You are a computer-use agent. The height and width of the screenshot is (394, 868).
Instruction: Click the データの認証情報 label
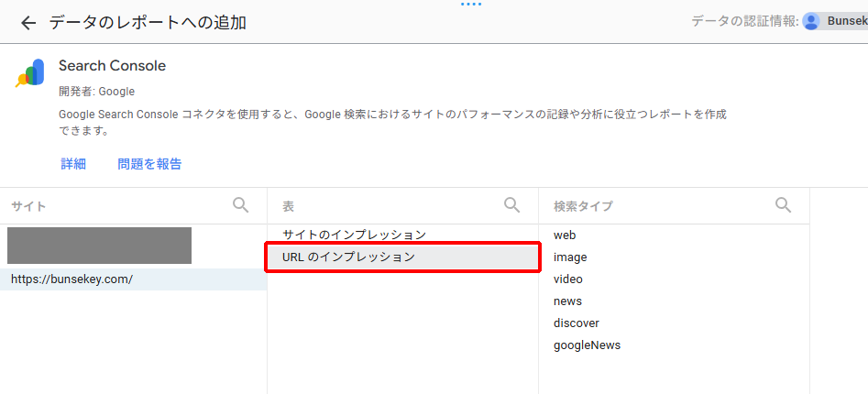coord(744,22)
